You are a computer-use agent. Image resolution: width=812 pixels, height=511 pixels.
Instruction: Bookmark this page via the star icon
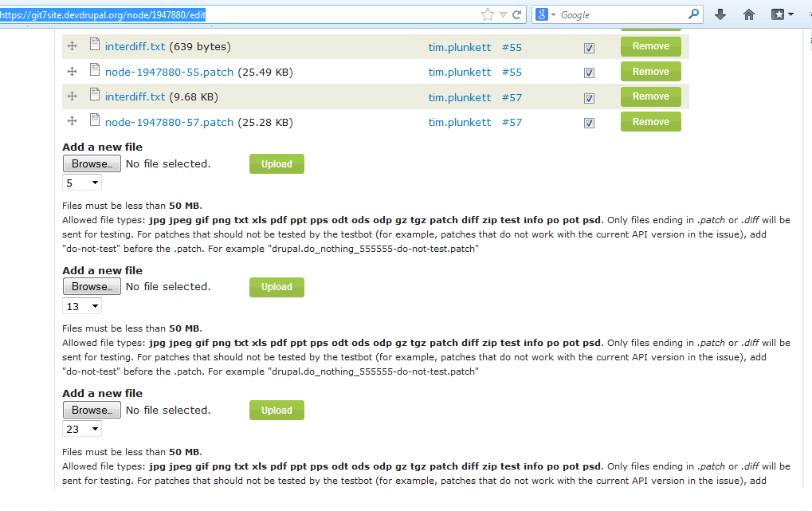[x=487, y=14]
